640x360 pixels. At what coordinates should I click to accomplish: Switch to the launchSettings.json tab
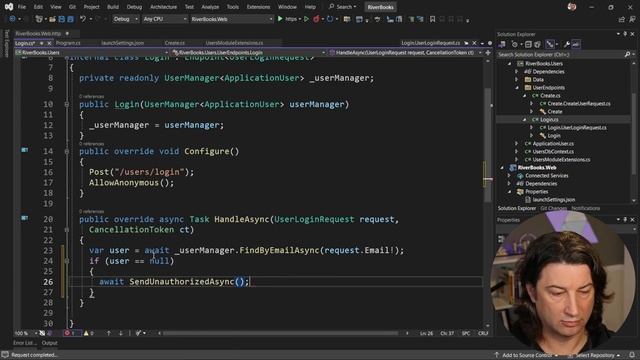point(122,43)
